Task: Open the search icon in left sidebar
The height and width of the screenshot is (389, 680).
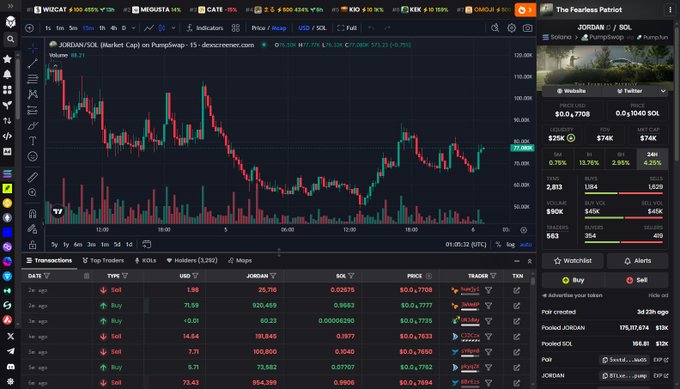Action: pyautogui.click(x=10, y=39)
